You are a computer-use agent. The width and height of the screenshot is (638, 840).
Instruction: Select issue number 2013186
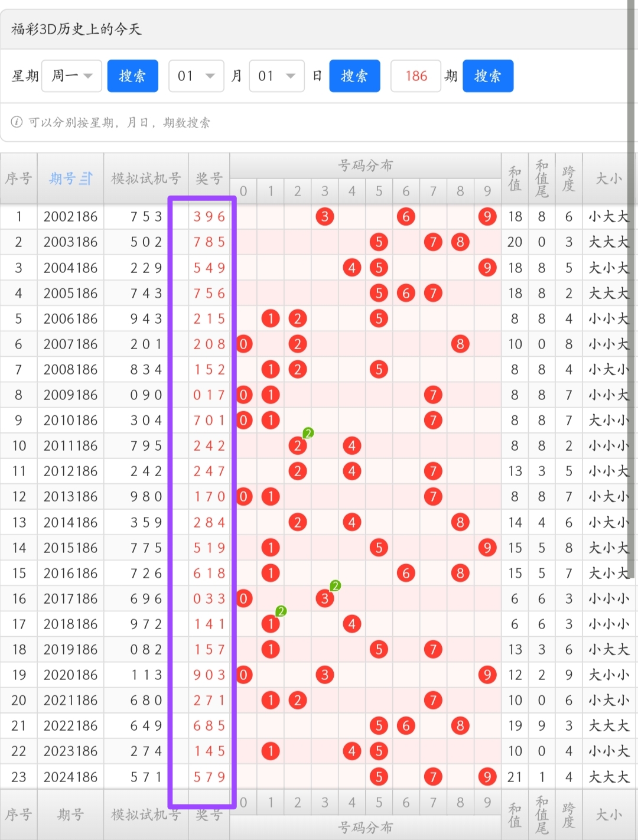click(x=70, y=497)
